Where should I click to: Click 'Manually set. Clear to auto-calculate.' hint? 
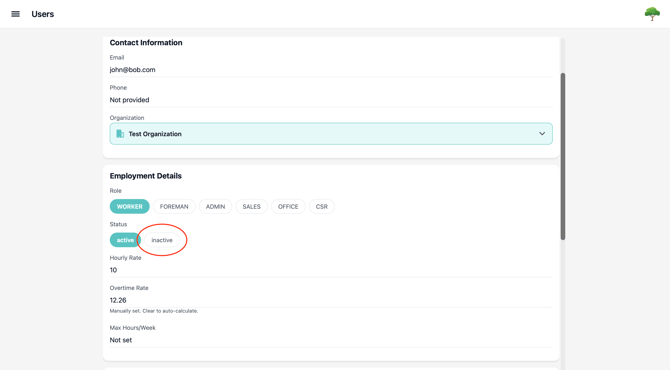pos(154,311)
